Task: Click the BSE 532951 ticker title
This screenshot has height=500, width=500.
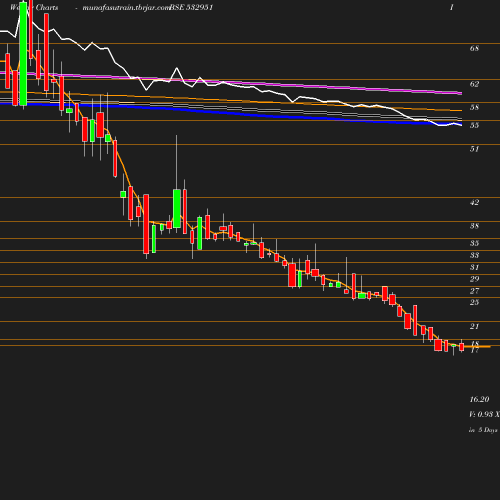Action: coord(191,7)
